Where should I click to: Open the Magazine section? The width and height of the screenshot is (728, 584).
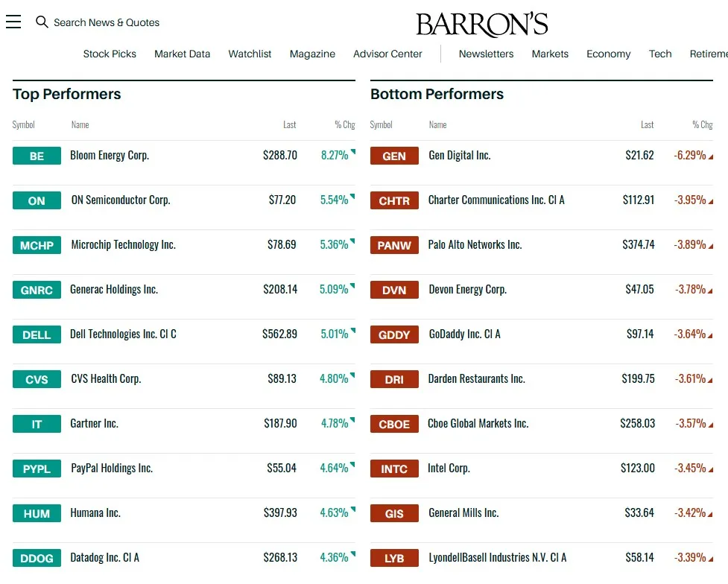click(x=312, y=54)
